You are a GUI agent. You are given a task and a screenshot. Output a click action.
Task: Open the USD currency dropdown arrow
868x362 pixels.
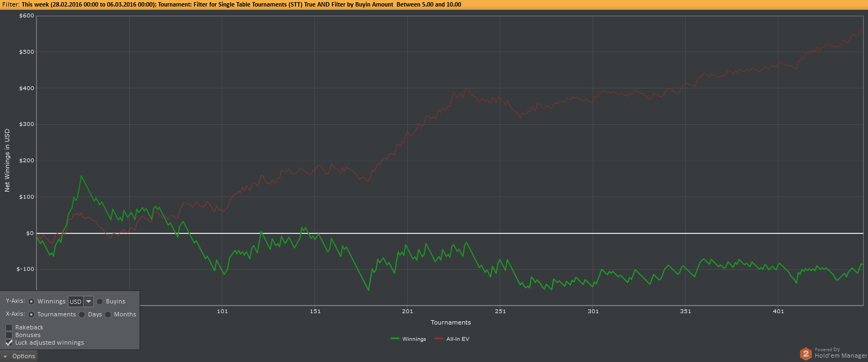click(89, 301)
